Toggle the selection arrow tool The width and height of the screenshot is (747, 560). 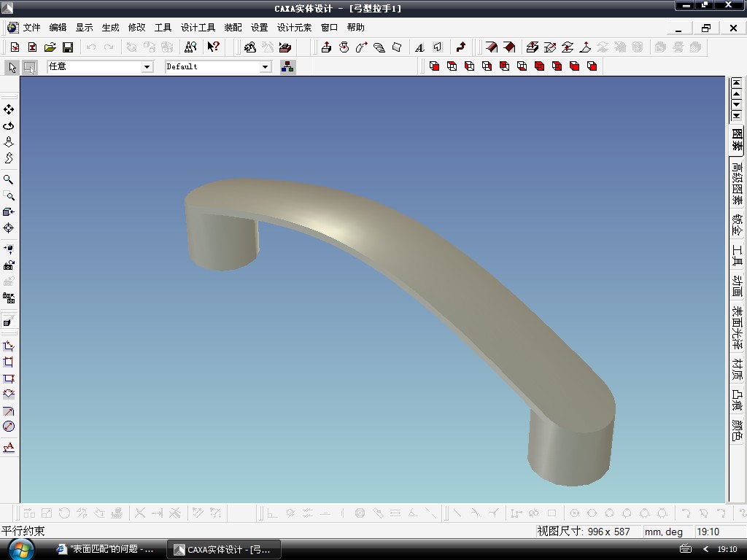(12, 67)
